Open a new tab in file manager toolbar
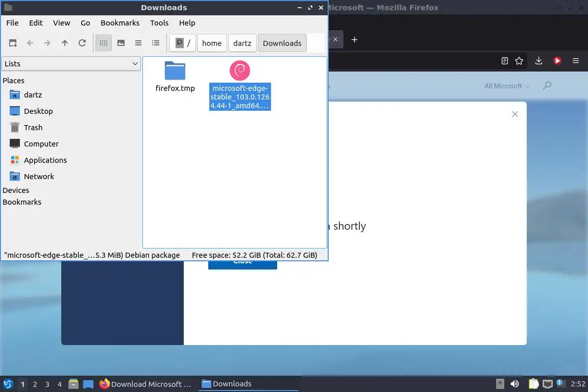Image resolution: width=588 pixels, height=392 pixels. pyautogui.click(x=13, y=43)
